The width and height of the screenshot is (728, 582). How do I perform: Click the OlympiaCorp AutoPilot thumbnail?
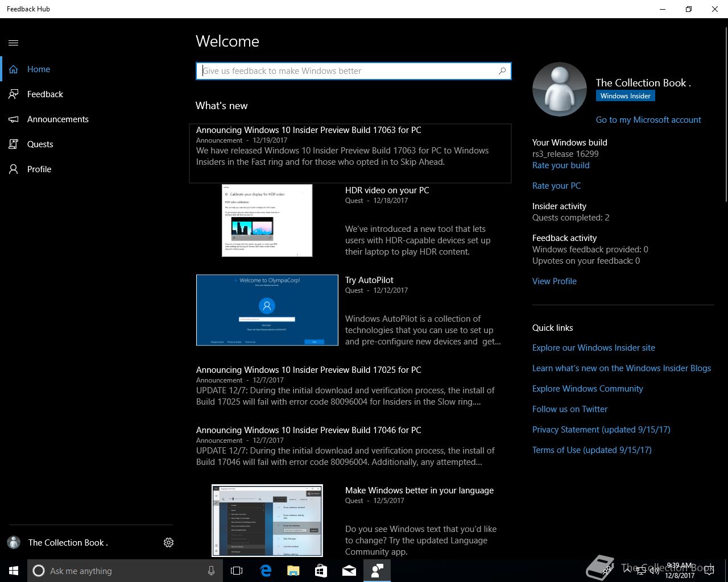tap(267, 310)
